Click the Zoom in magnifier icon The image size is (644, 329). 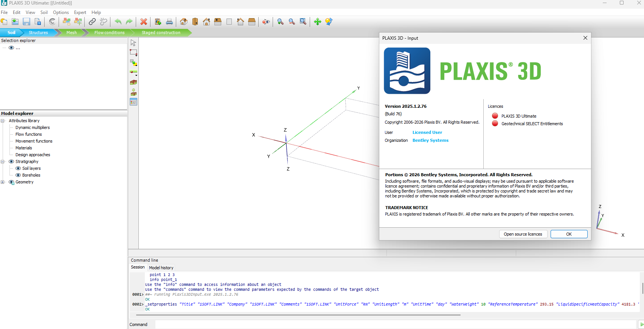point(281,22)
